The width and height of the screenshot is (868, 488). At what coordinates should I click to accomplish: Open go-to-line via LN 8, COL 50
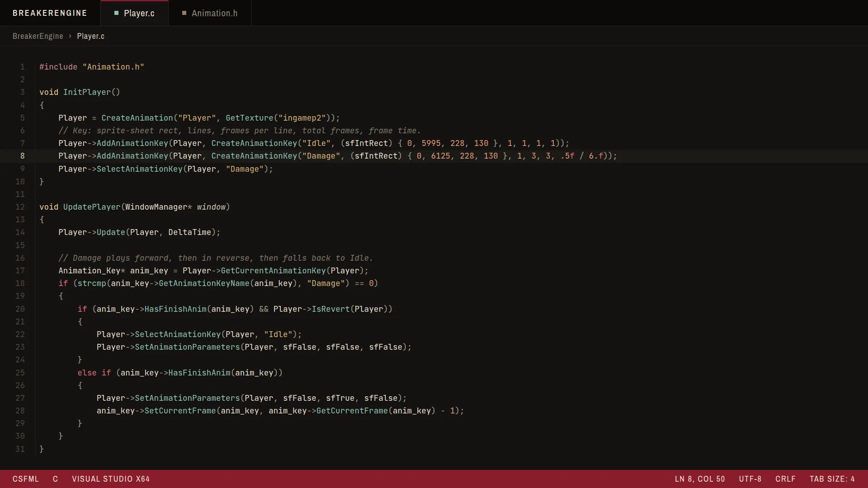pyautogui.click(x=700, y=479)
